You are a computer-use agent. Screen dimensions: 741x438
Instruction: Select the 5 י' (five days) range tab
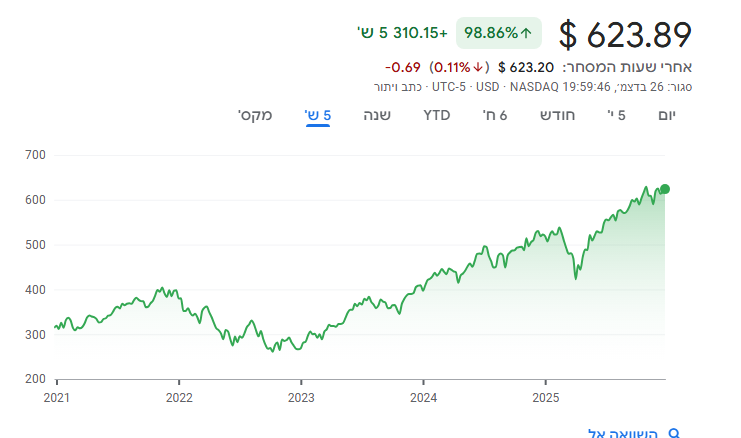(617, 115)
